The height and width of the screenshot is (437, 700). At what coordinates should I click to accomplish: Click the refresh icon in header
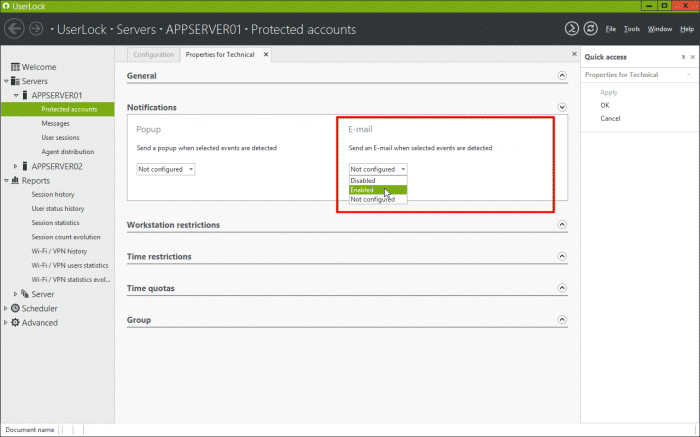pyautogui.click(x=590, y=29)
